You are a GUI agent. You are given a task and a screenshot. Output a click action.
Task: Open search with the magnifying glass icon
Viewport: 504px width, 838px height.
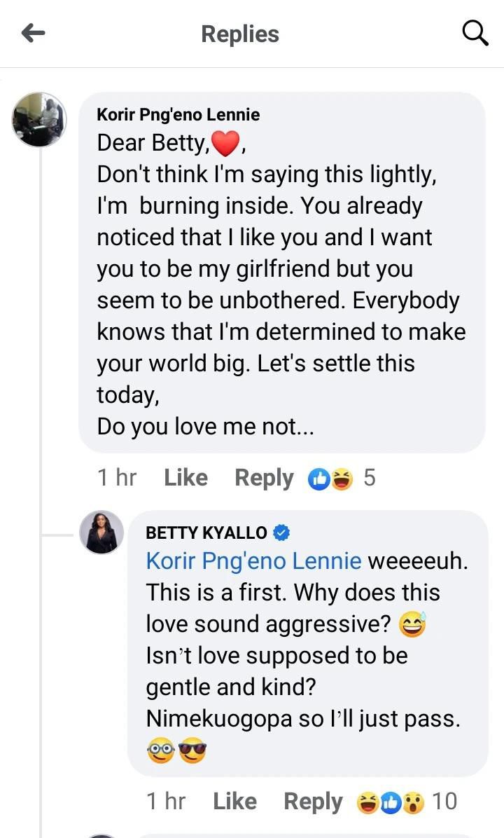475,33
